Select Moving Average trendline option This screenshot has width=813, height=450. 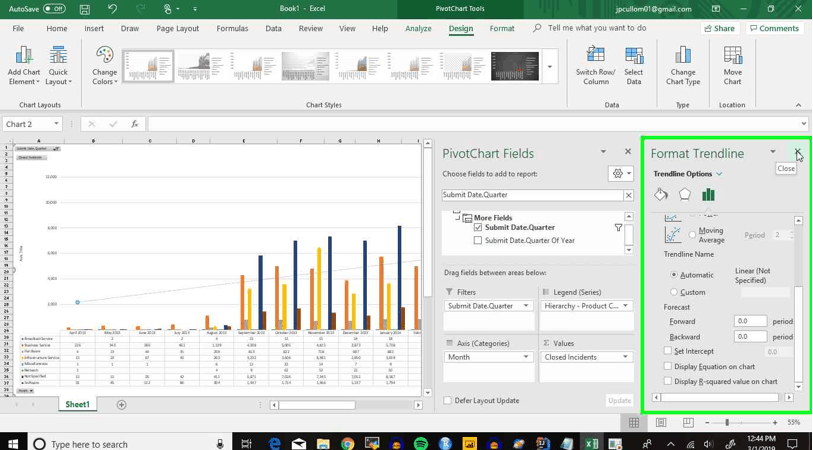pos(692,235)
